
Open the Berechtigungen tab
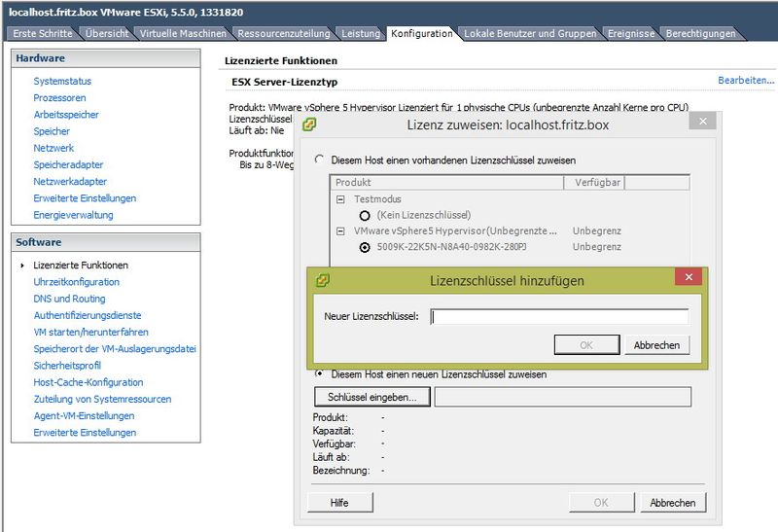click(x=700, y=33)
